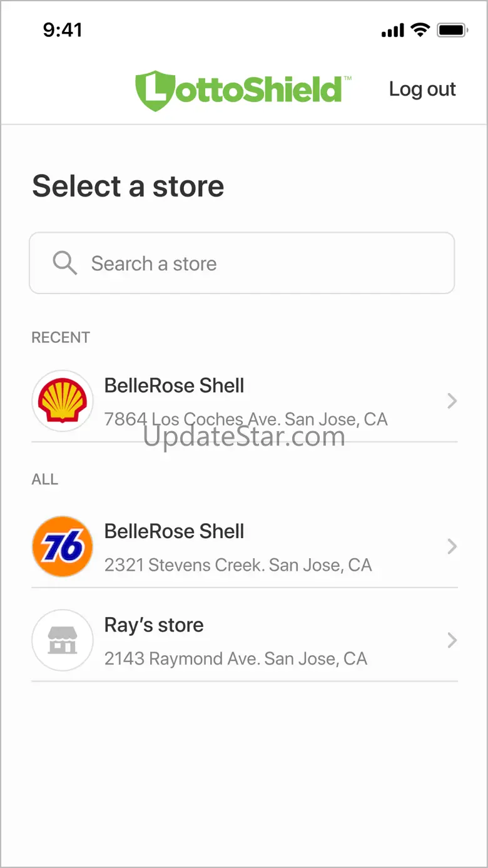Choose the Ray's store name
This screenshot has height=868, width=488.
point(154,625)
